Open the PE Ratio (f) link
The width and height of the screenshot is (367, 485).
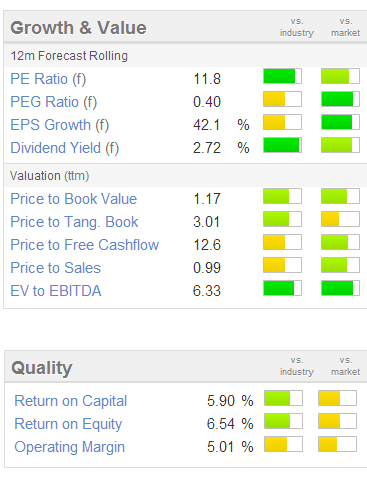point(48,79)
